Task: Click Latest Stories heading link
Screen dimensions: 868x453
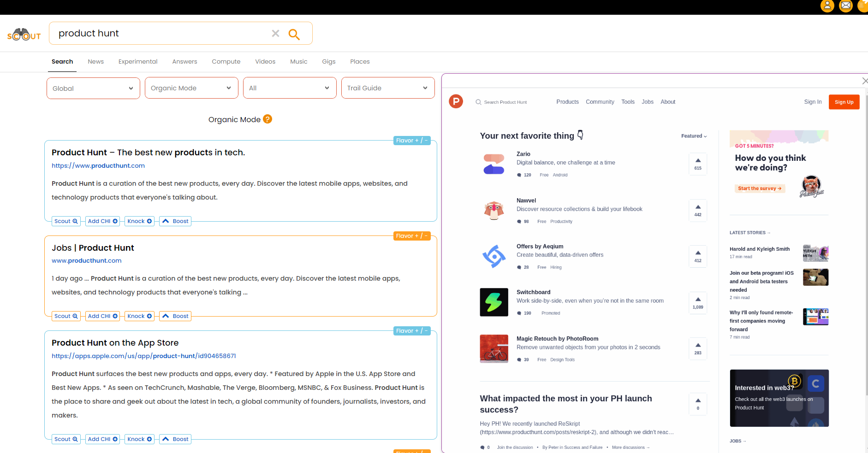Action: [750, 233]
